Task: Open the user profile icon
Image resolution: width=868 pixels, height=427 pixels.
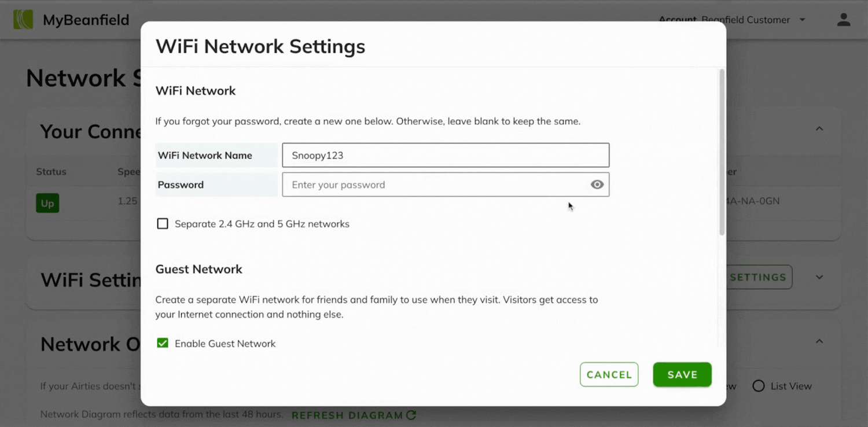Action: pyautogui.click(x=844, y=20)
